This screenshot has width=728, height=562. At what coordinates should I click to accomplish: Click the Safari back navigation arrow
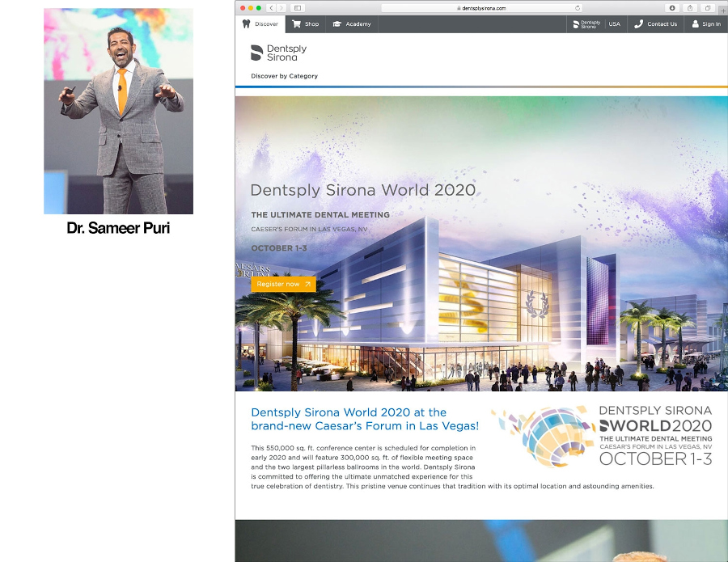pyautogui.click(x=272, y=8)
